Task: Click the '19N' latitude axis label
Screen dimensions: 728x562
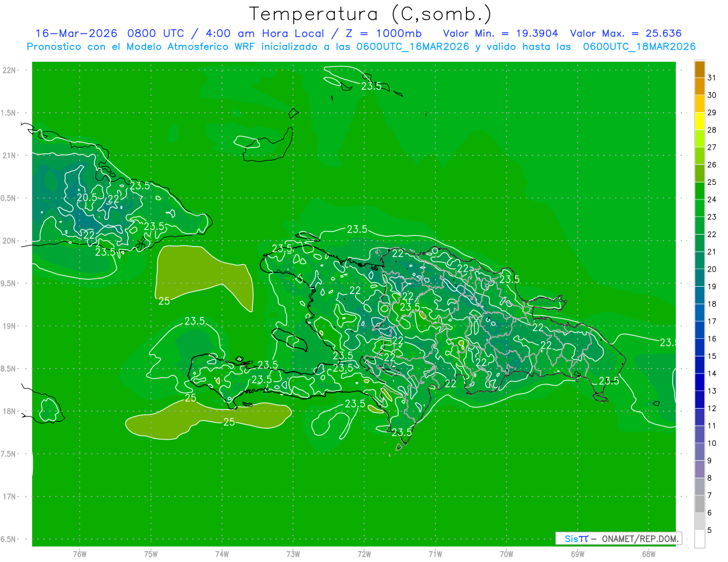Action: click(x=10, y=326)
